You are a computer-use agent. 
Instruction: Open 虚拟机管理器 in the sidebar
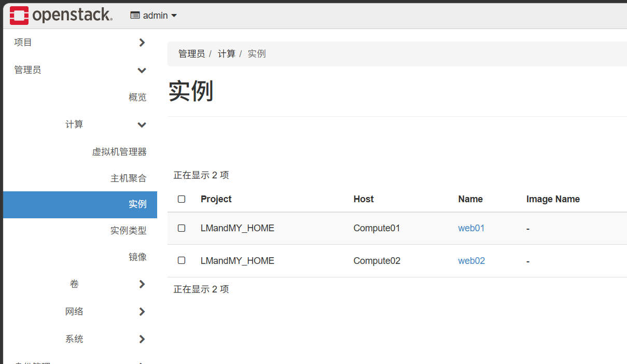click(119, 151)
